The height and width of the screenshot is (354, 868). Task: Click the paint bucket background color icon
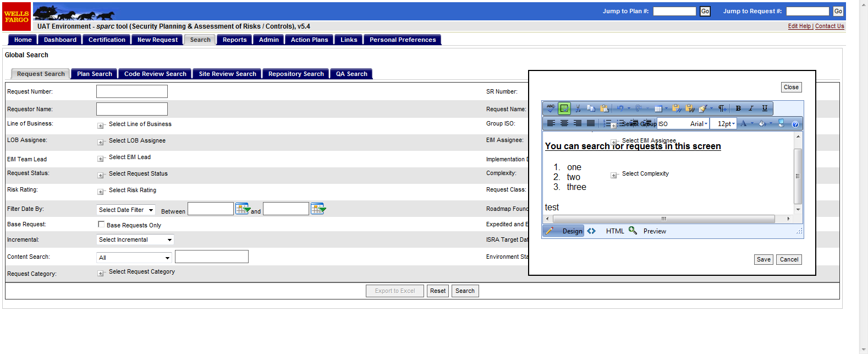[762, 123]
